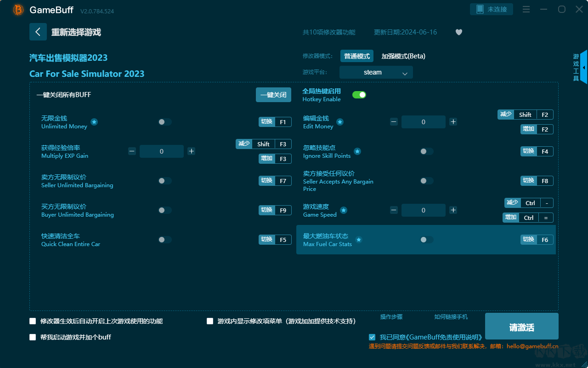Image resolution: width=588 pixels, height=368 pixels.
Task: Turn on Seller Unlimited Bargaining
Action: [x=165, y=181]
